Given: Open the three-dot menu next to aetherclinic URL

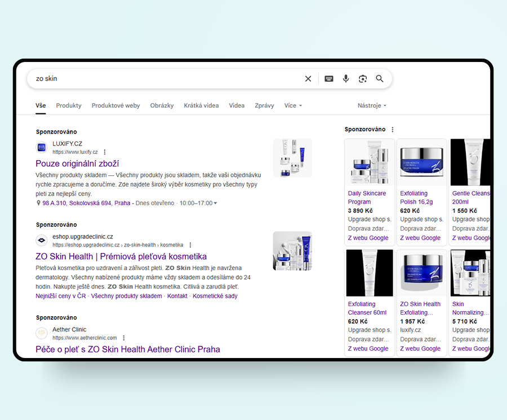Looking at the screenshot, I should click(123, 338).
